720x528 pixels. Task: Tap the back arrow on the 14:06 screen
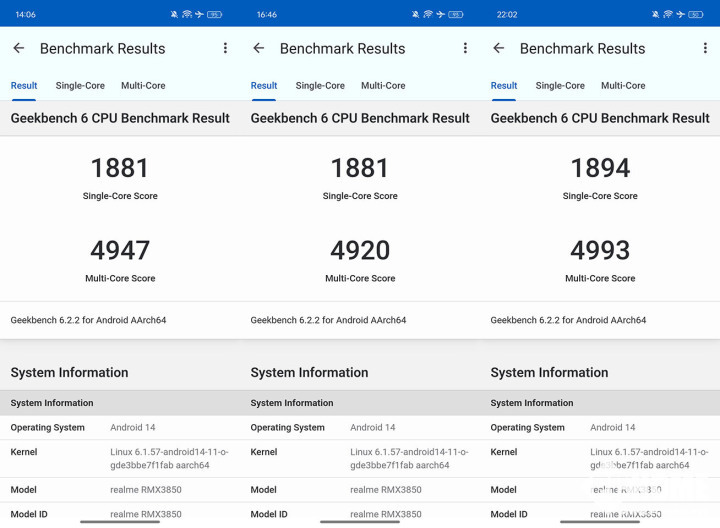(x=19, y=48)
